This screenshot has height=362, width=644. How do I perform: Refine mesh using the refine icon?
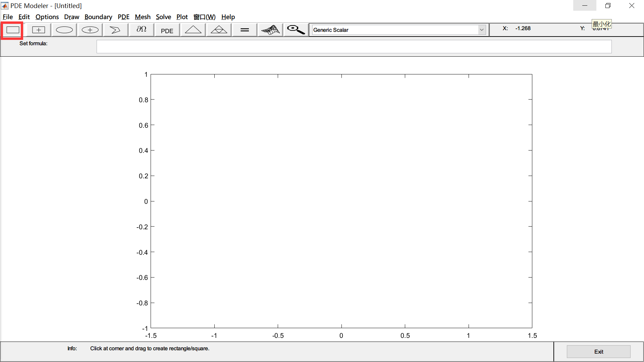click(218, 29)
